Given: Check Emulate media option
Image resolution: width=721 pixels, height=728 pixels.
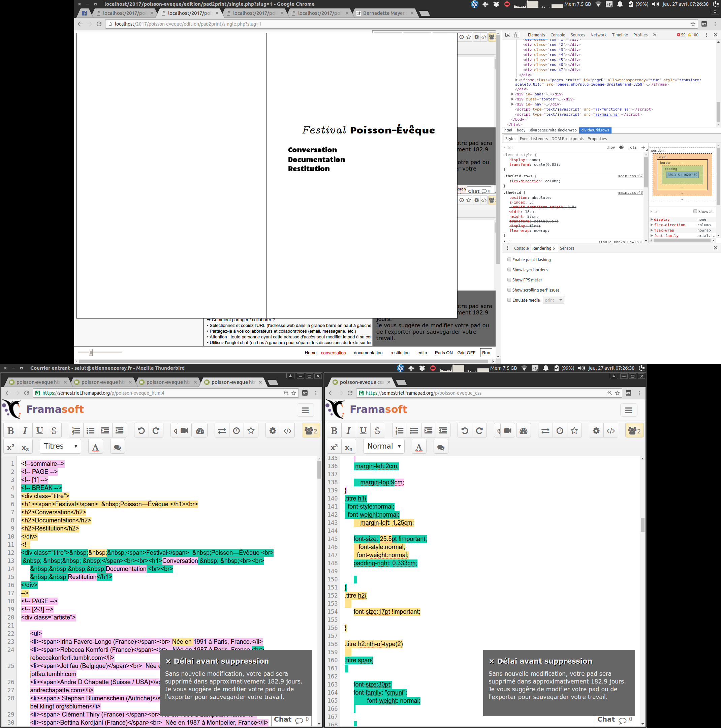Looking at the screenshot, I should tap(509, 300).
